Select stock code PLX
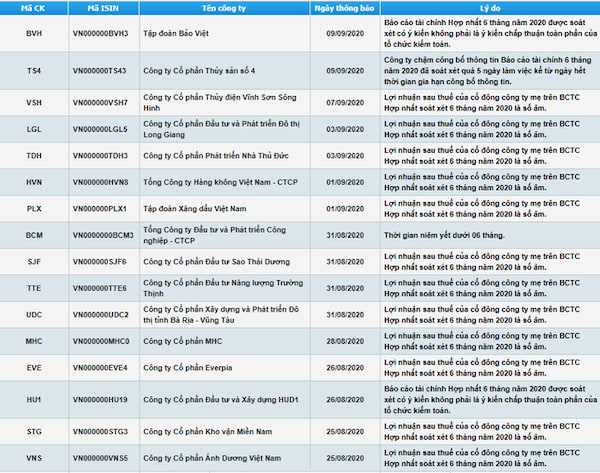Image resolution: width=600 pixels, height=473 pixels. tap(34, 209)
